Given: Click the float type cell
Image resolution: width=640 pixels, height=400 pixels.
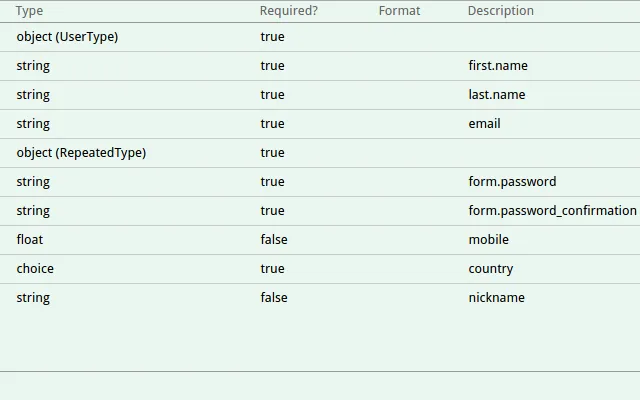Looking at the screenshot, I should [30, 240].
